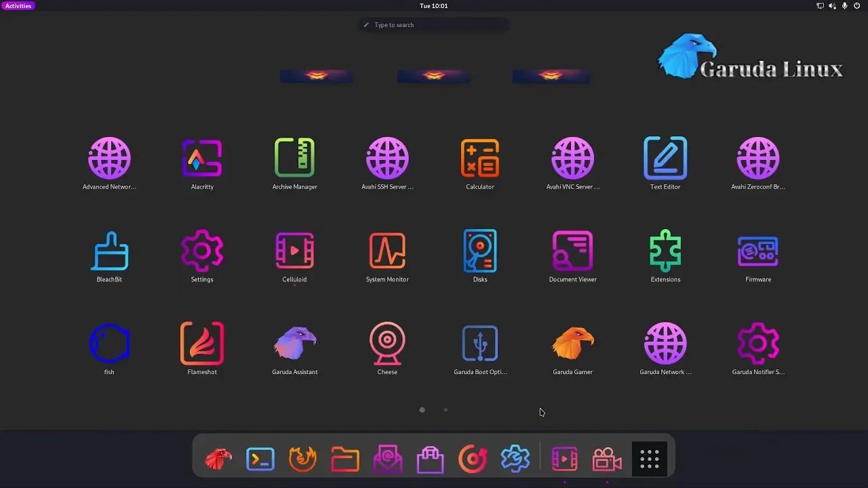Open the Alacritty terminal app
This screenshot has height=488, width=868.
point(202,159)
